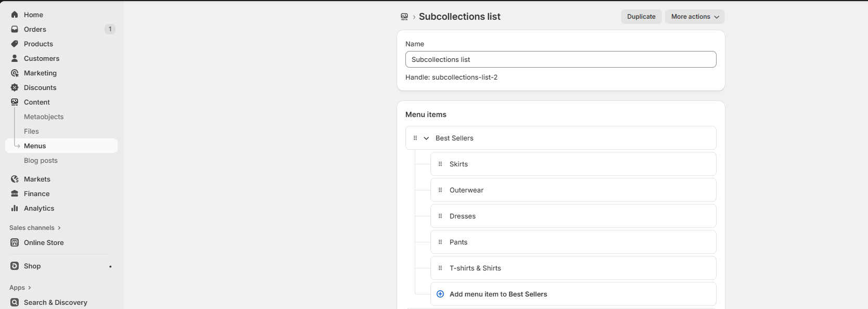This screenshot has height=309, width=868.
Task: Click into the menu Name field
Action: pos(560,59)
